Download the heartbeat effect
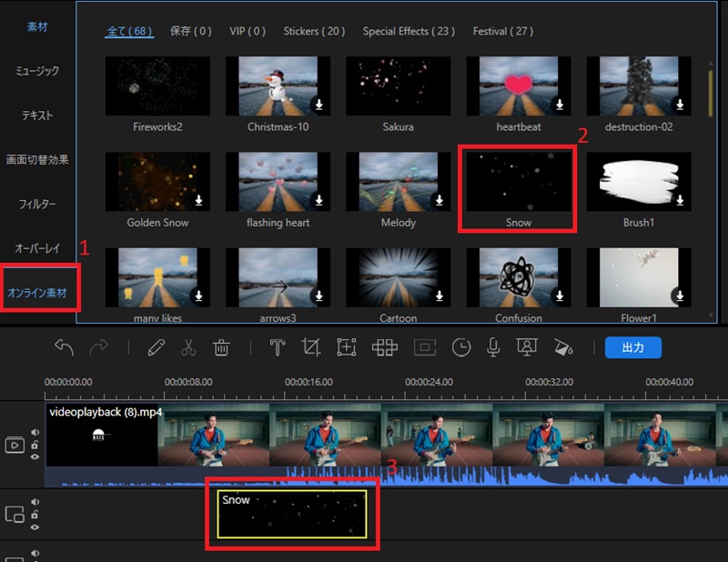The height and width of the screenshot is (562, 728). [560, 105]
